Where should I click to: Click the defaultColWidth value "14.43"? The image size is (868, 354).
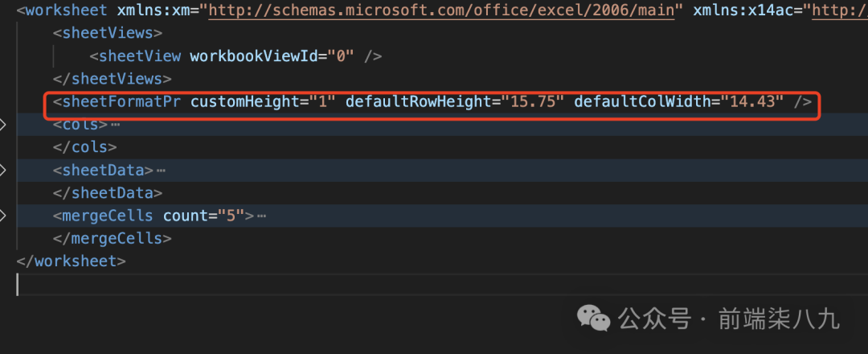tap(752, 102)
